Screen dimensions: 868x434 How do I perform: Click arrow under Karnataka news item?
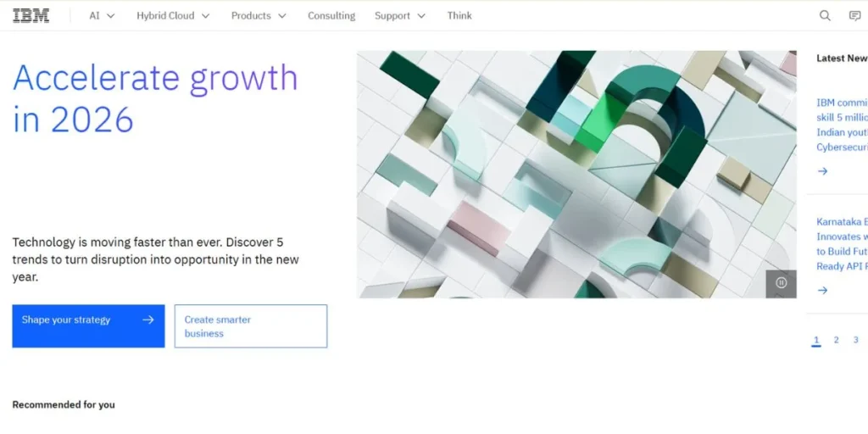coord(822,290)
